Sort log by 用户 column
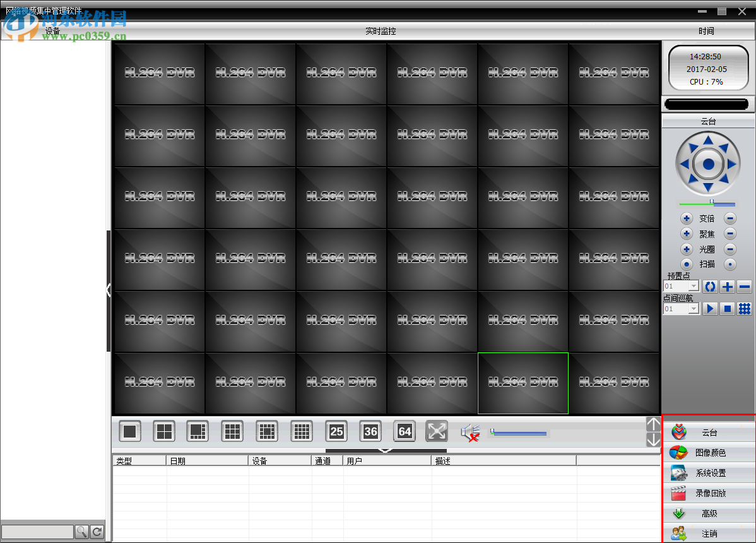 tap(387, 461)
